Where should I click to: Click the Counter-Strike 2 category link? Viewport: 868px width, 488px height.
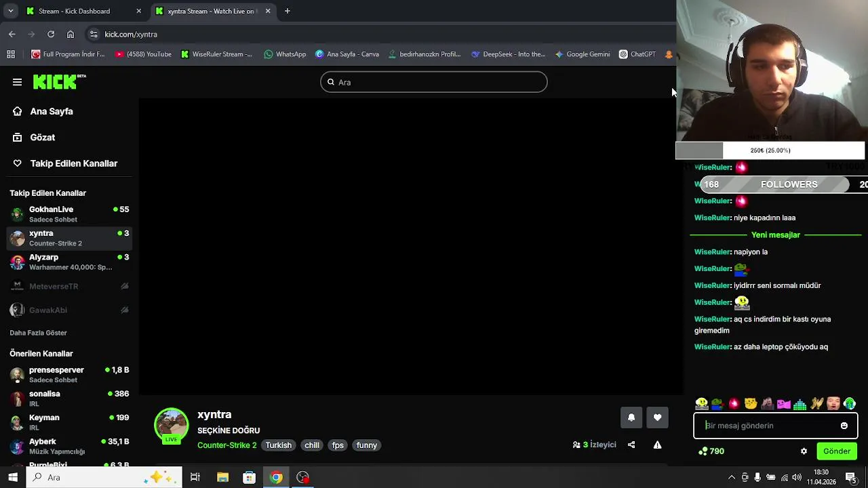[x=226, y=445]
